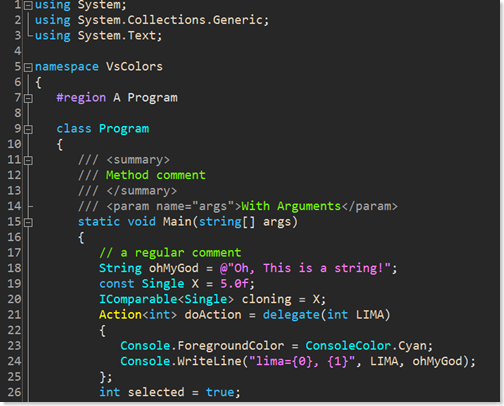This screenshot has width=504, height=406.
Task: Collapse the VsColors namespace fold marker
Action: click(x=29, y=67)
